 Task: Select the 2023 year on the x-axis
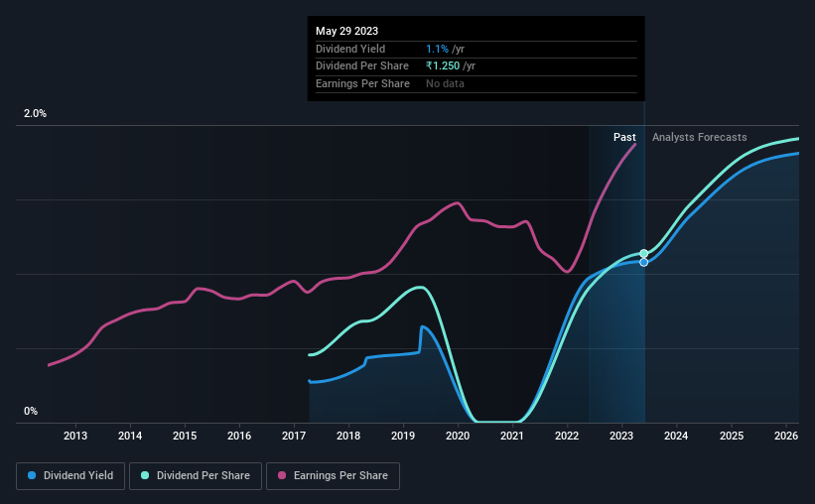(x=621, y=436)
